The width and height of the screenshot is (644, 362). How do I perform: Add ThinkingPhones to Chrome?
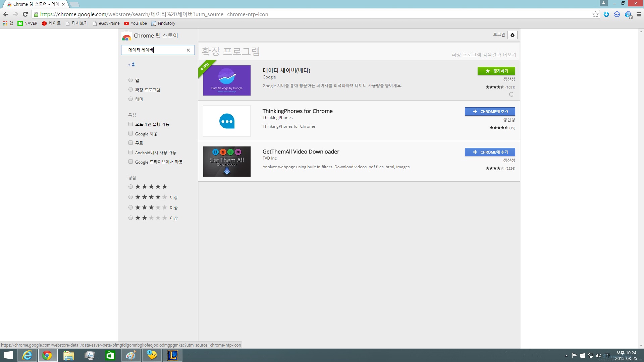[x=490, y=112]
